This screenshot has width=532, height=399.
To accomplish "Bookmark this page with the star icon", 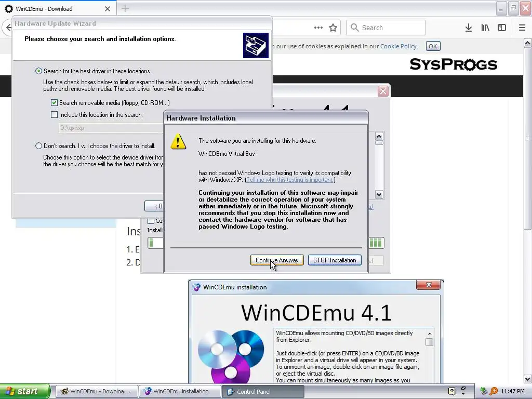I will click(333, 28).
